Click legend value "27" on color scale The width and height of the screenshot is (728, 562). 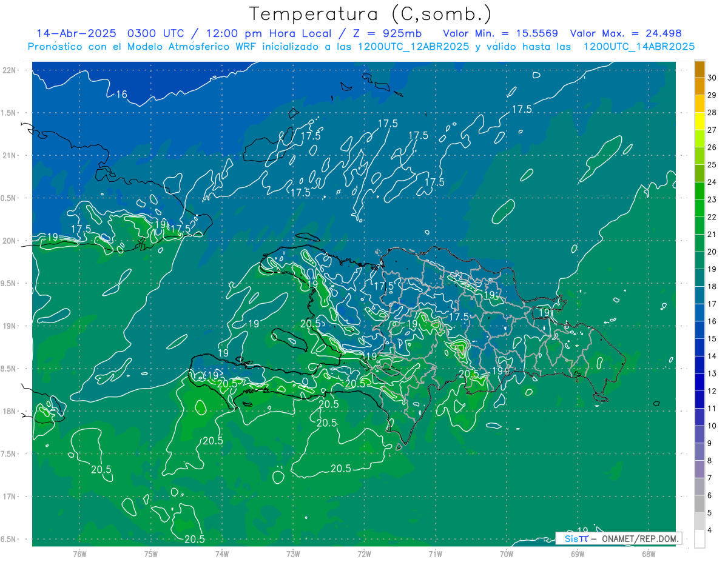pyautogui.click(x=712, y=130)
